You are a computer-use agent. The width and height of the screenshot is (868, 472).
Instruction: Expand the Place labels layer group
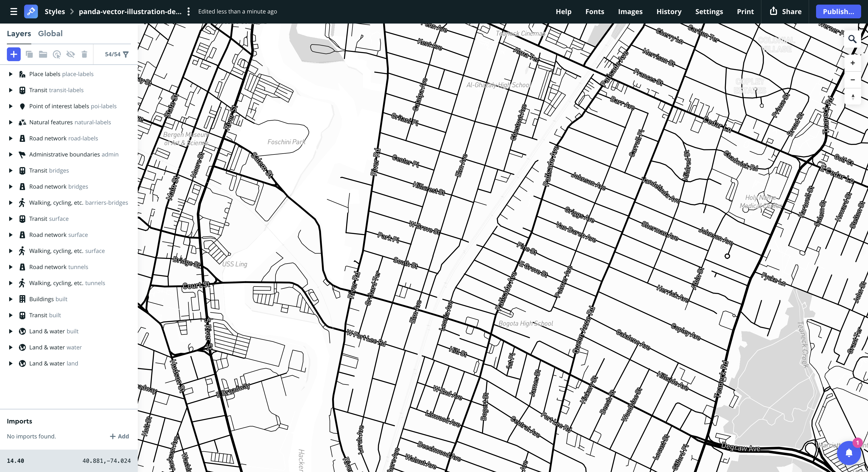tap(10, 74)
